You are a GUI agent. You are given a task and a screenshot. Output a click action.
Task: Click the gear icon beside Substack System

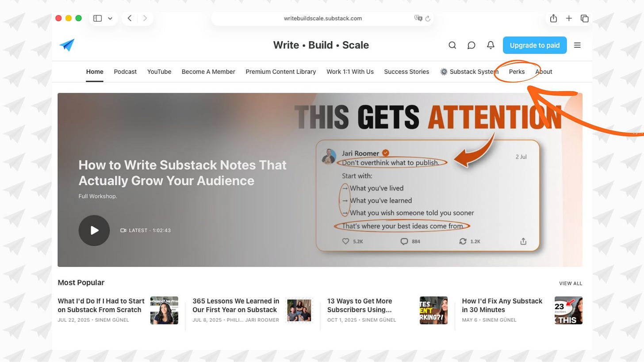[444, 72]
